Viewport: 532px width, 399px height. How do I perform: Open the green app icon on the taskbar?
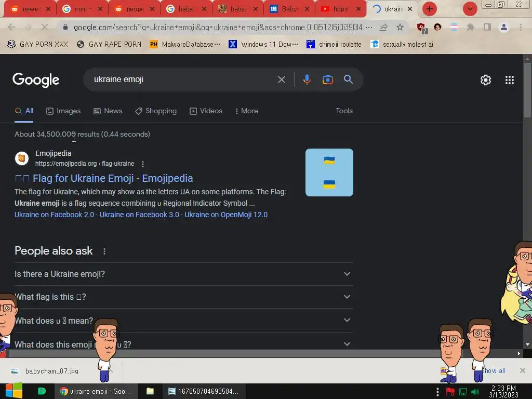[42, 391]
